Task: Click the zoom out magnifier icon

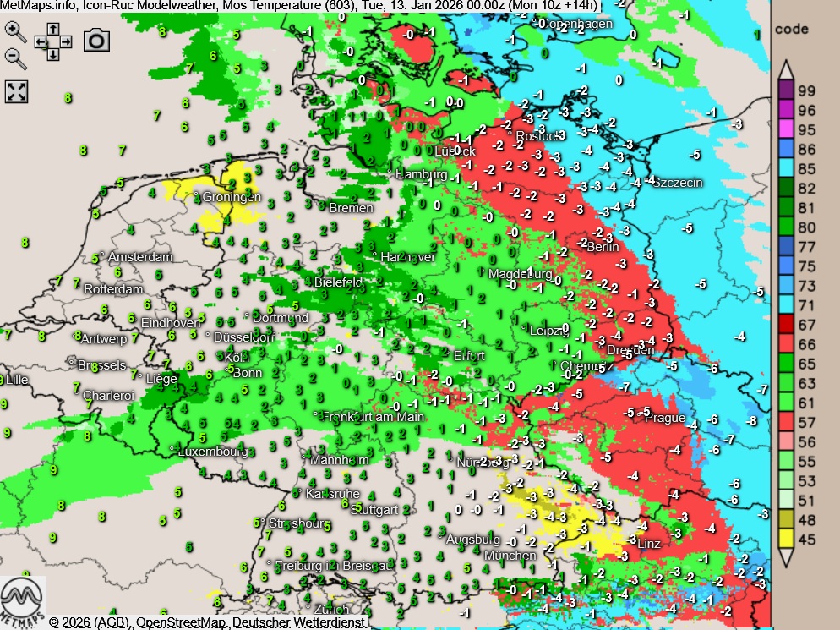Action: (15, 58)
